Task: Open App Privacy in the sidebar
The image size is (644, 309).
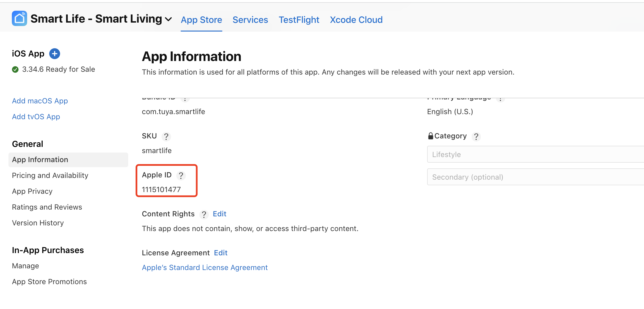Action: pyautogui.click(x=32, y=192)
